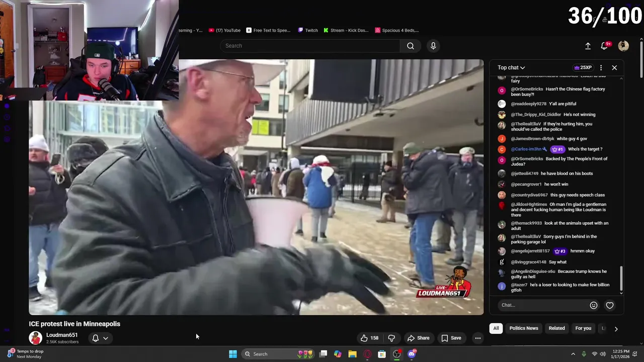Click the video player frame
Screen dimensions: 644x362
(x=256, y=187)
